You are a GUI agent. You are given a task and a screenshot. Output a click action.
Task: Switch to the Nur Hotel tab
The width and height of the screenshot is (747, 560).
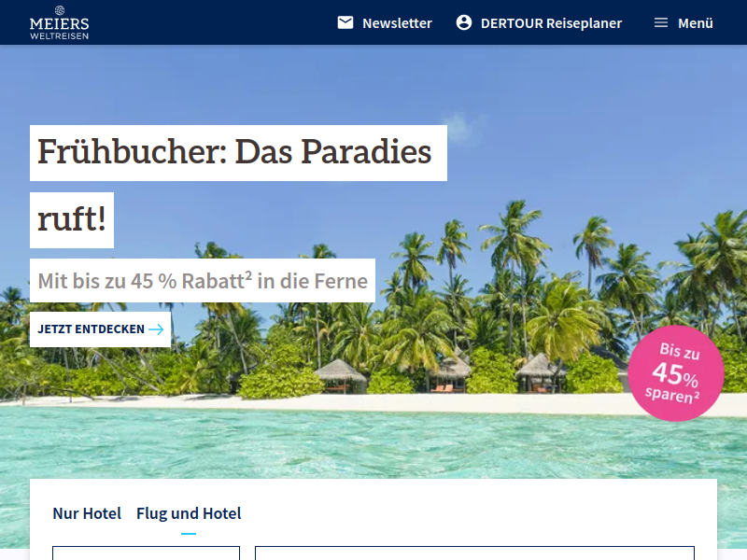click(87, 513)
